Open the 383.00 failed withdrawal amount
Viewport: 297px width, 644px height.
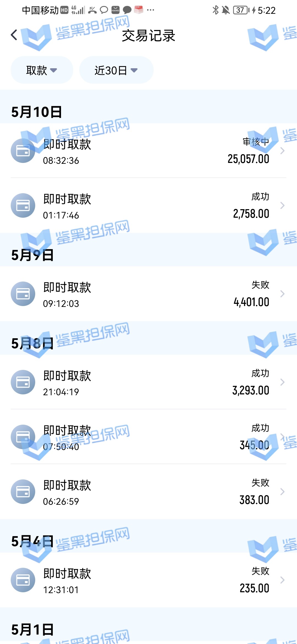(254, 500)
